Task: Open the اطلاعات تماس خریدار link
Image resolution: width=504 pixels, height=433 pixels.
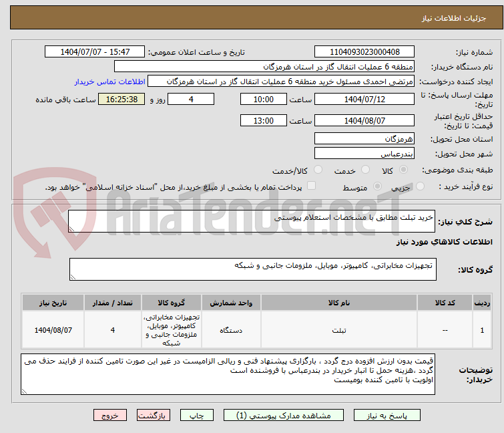Action: pos(110,82)
